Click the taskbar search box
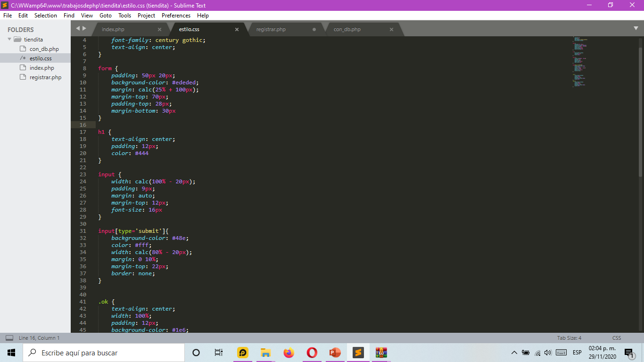The width and height of the screenshot is (644, 362). 104,353
